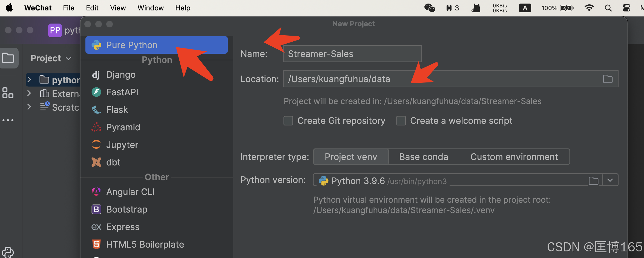
Task: Enable Create a welcome script checkbox
Action: (401, 121)
